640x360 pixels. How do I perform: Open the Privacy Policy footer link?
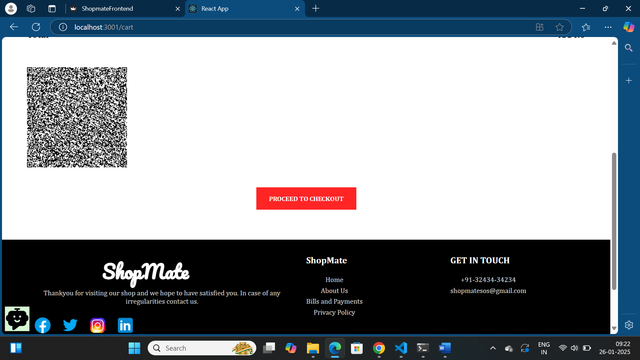[x=334, y=312]
